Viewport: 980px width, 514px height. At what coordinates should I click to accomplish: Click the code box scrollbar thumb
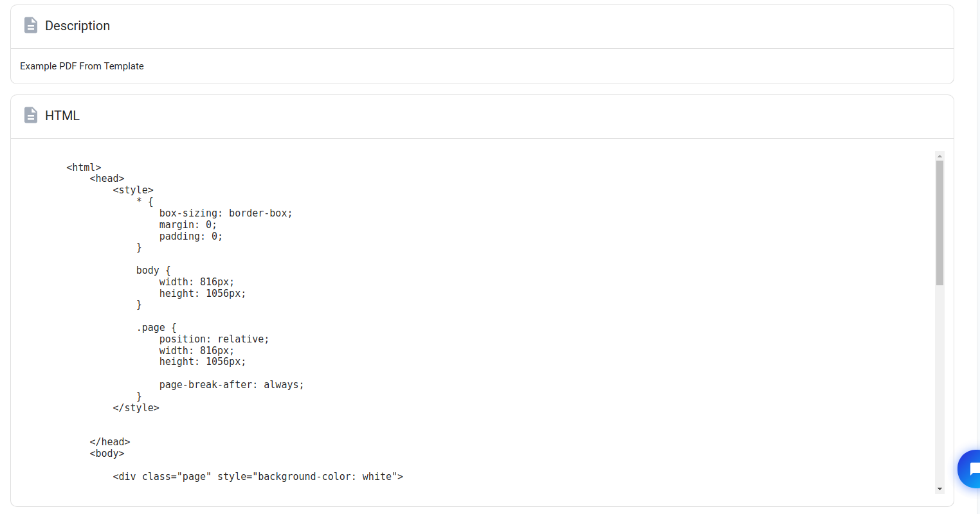[939, 222]
